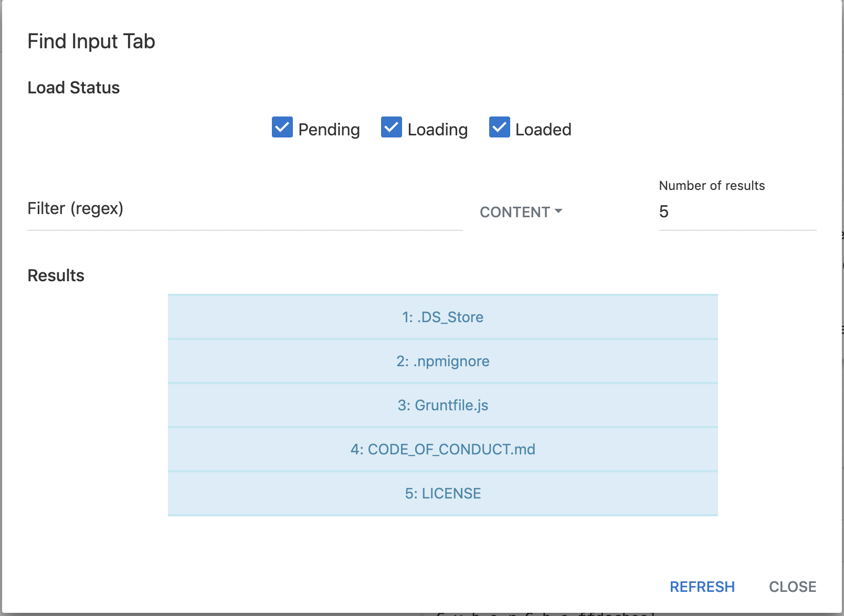
Task: Select the LICENSE result entry
Action: (442, 493)
